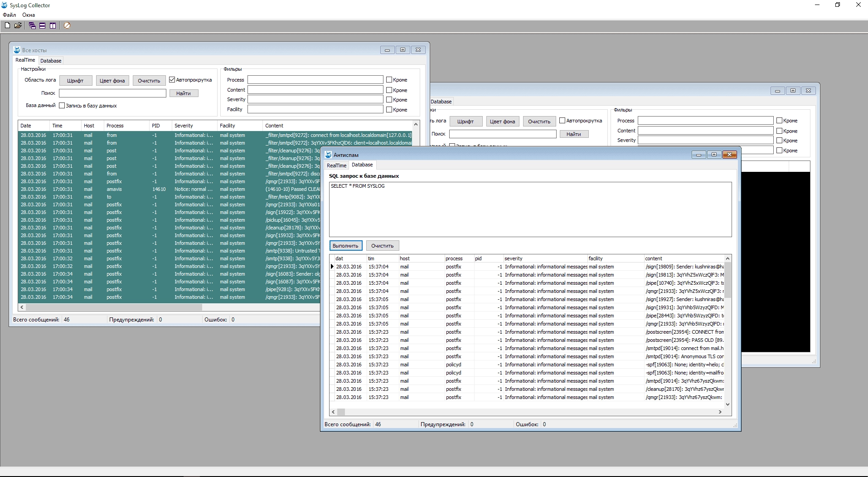Select Database tab in background window
Image resolution: width=868 pixels, height=477 pixels.
[x=441, y=102]
